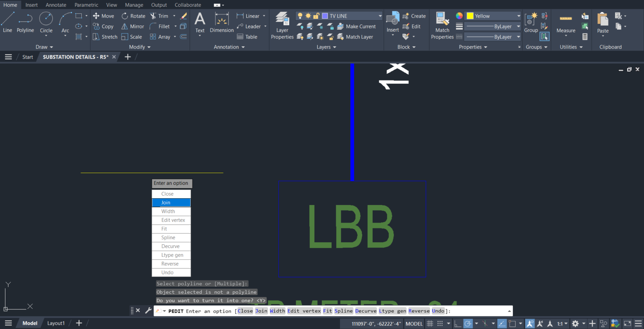Image resolution: width=644 pixels, height=329 pixels.
Task: Toggle the lock on the TV LINE layer
Action: pyautogui.click(x=316, y=16)
